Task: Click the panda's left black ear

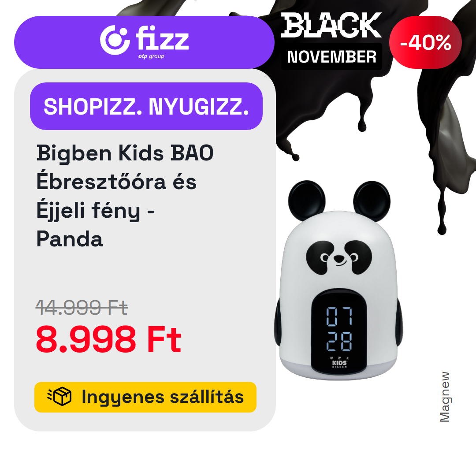Action: [x=307, y=201]
